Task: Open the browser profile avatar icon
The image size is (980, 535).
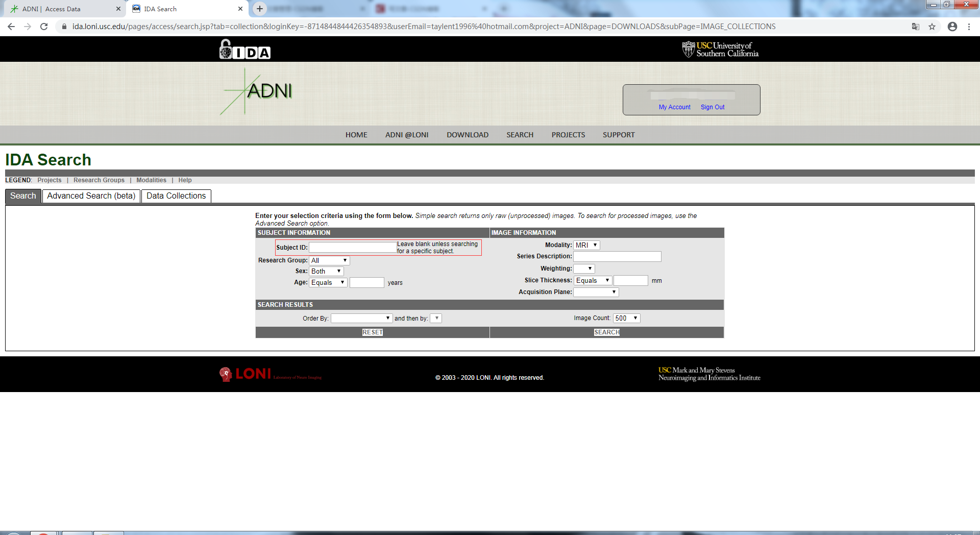Action: tap(952, 27)
